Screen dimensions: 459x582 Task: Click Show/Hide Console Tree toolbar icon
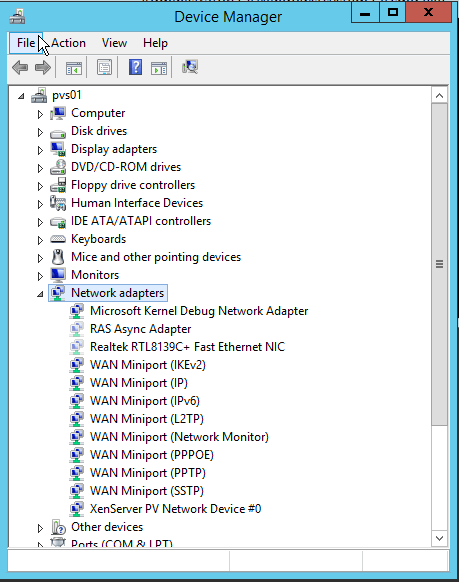coord(73,68)
